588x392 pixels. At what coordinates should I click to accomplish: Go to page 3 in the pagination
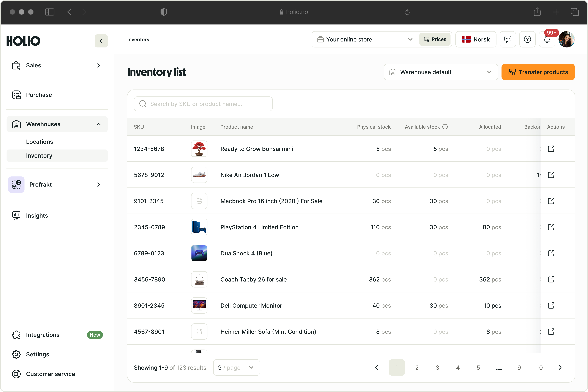point(437,367)
